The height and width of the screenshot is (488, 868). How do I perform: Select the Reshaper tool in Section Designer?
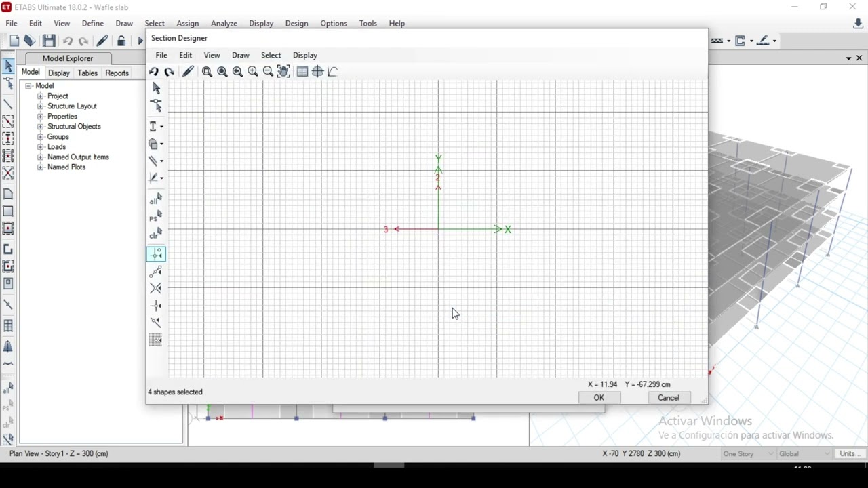(156, 106)
